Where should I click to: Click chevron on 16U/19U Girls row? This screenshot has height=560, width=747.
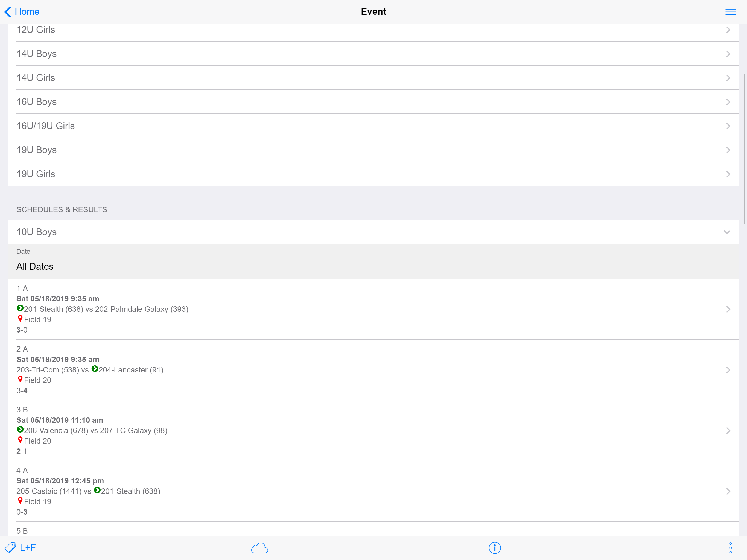(728, 126)
